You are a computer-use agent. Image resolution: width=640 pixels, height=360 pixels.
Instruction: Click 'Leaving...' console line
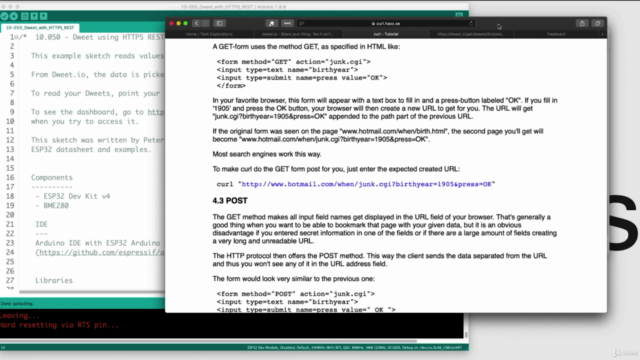click(x=20, y=316)
